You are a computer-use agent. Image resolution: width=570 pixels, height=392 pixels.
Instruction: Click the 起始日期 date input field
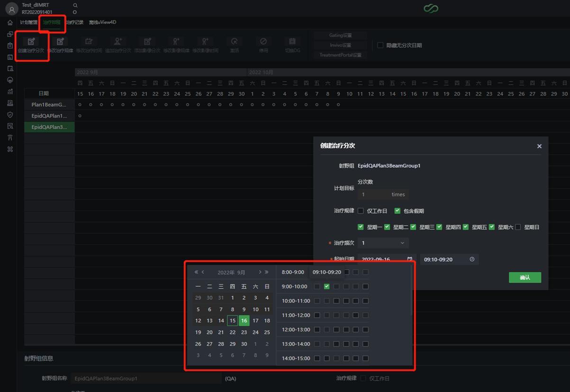click(x=387, y=259)
